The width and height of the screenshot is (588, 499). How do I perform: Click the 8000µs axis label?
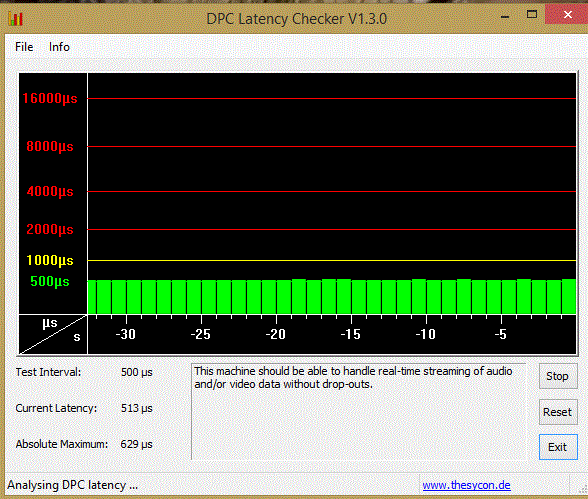pyautogui.click(x=50, y=146)
